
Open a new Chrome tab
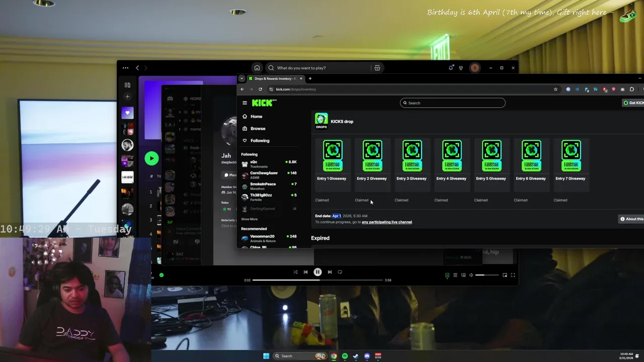click(310, 78)
